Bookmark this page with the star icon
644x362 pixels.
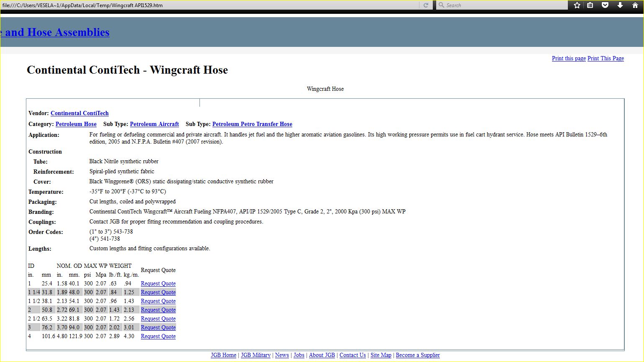[577, 5]
